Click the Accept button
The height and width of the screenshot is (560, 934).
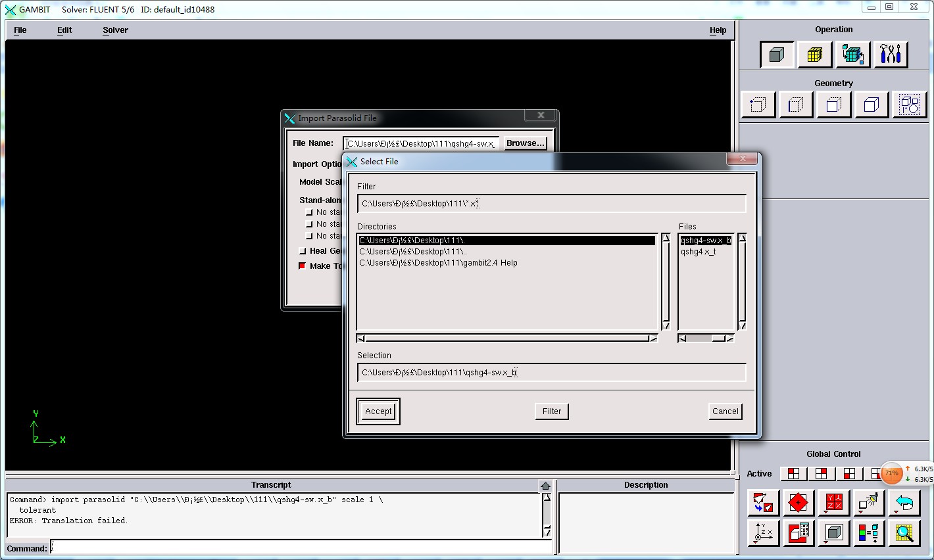coord(378,411)
